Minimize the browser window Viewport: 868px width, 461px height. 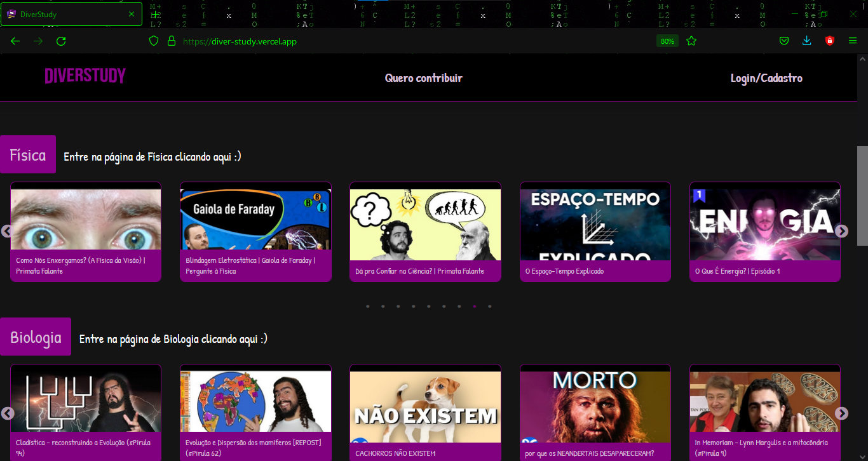(795, 14)
